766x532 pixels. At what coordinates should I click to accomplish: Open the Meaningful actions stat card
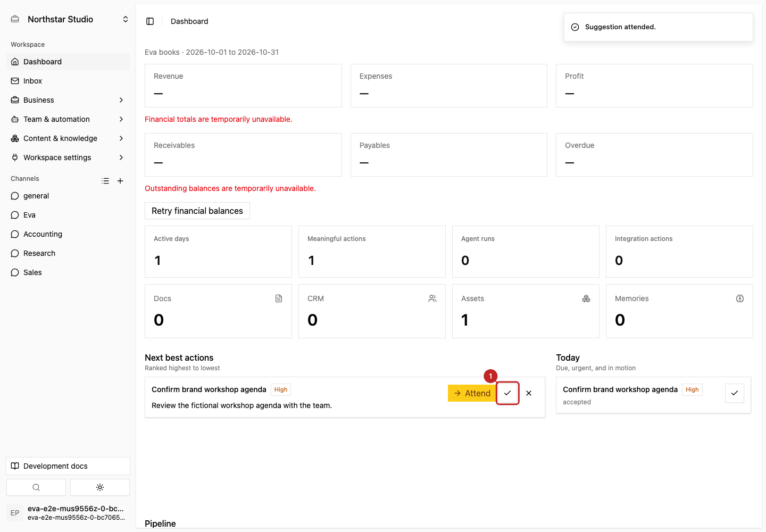point(372,252)
